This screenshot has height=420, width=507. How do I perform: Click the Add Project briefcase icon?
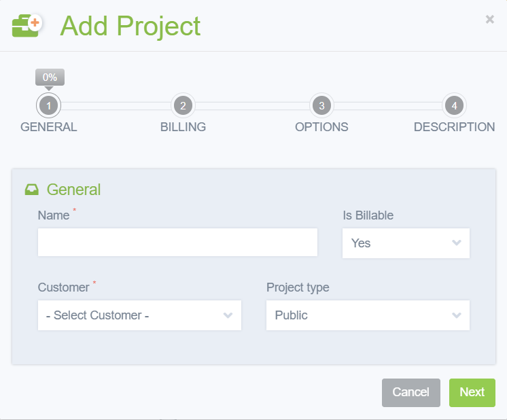click(x=27, y=26)
